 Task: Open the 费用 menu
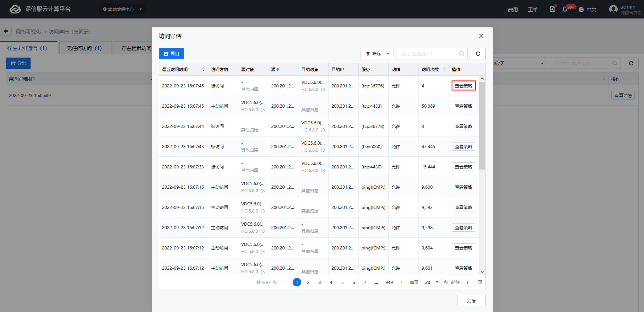513,10
